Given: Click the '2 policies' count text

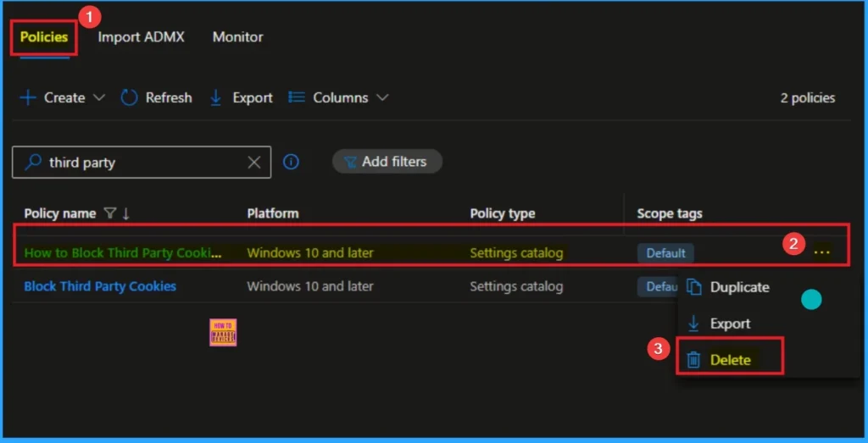Looking at the screenshot, I should [808, 98].
